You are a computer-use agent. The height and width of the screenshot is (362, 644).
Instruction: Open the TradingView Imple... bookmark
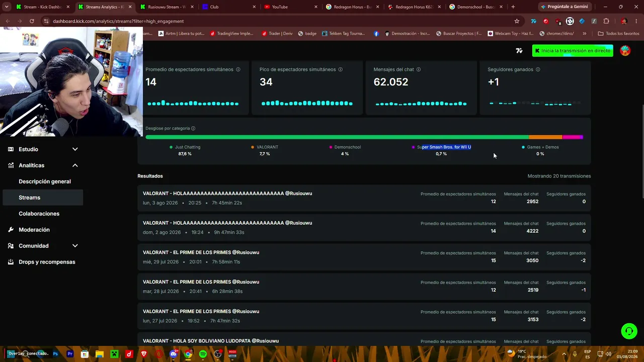[232, 34]
